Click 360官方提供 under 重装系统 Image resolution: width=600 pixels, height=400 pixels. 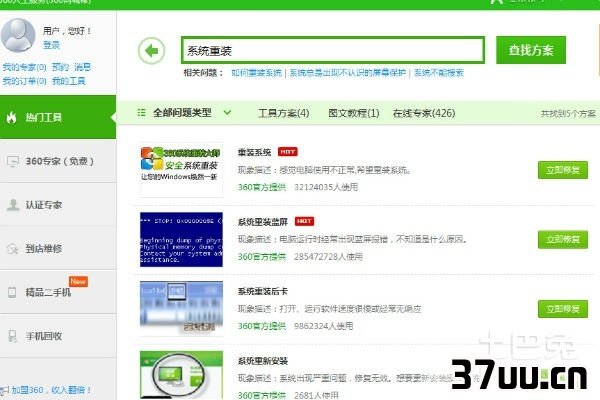(x=262, y=187)
